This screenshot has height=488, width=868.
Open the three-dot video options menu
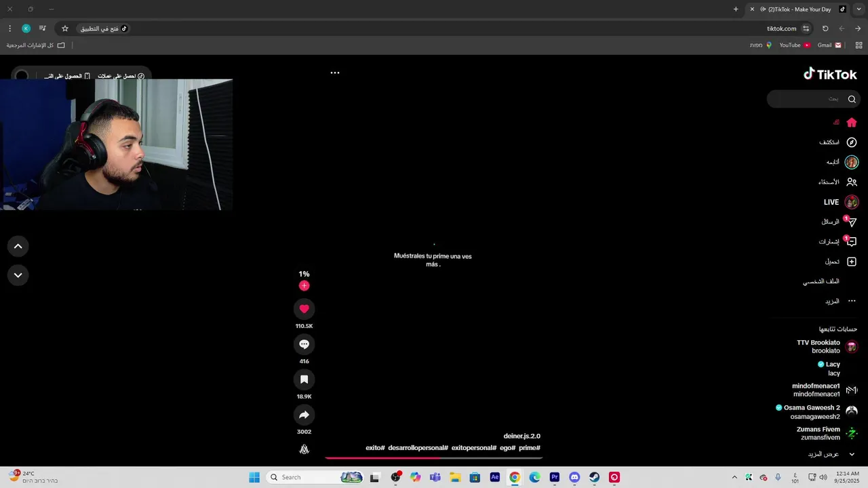[335, 73]
